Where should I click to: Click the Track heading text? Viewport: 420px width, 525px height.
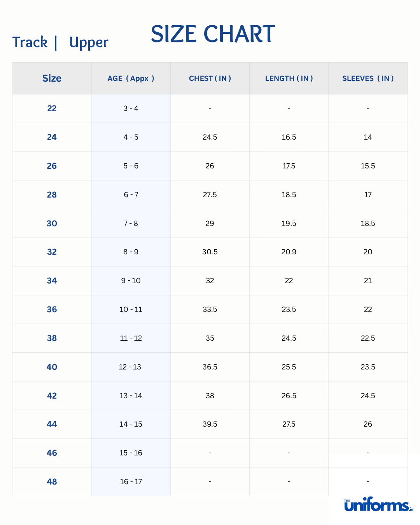30,42
